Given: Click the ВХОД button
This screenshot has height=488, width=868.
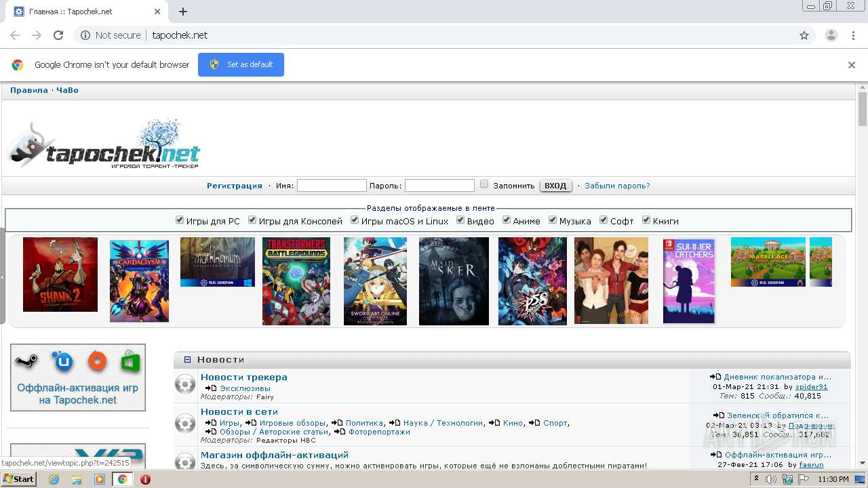Looking at the screenshot, I should [555, 186].
